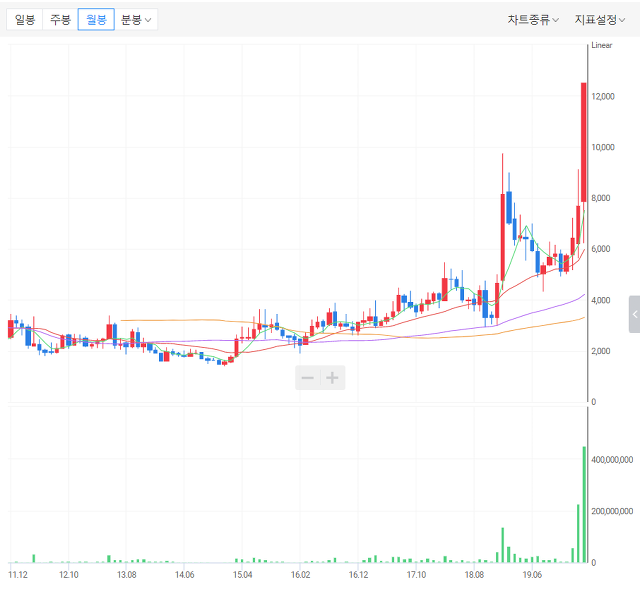Click the tallest red candle above 12,000
The width and height of the screenshot is (640, 589).
[584, 142]
